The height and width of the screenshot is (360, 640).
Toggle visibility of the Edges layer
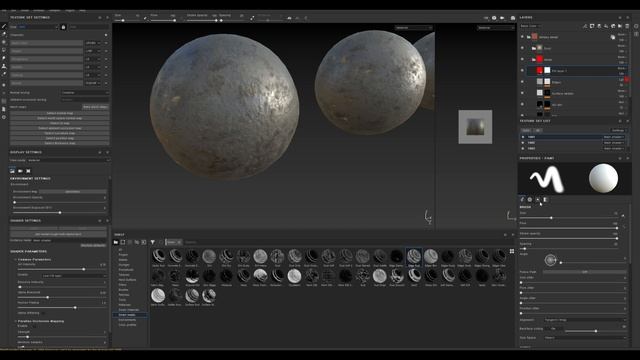522,82
